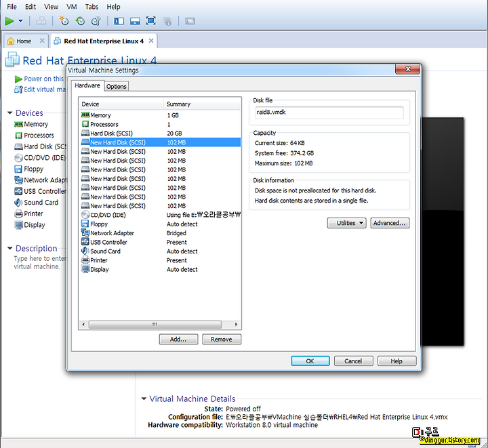Open the File menu

pyautogui.click(x=12, y=7)
